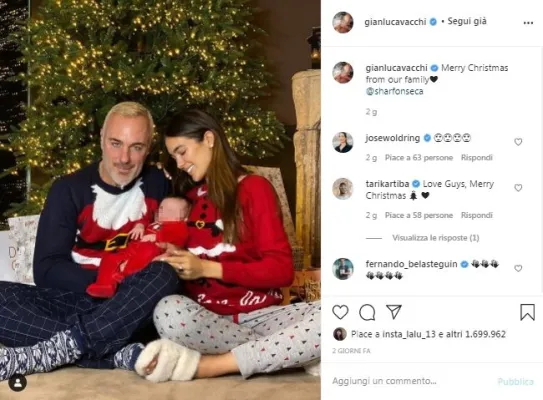Image resolution: width=543 pixels, height=400 pixels.
Task: Open the gianlucavacchi avatar in the header
Action: click(343, 22)
